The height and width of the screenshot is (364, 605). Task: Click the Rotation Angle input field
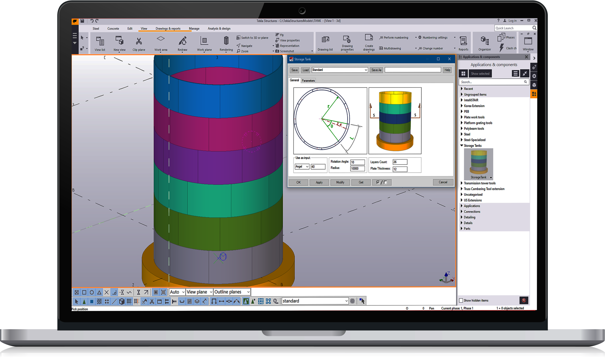point(357,162)
